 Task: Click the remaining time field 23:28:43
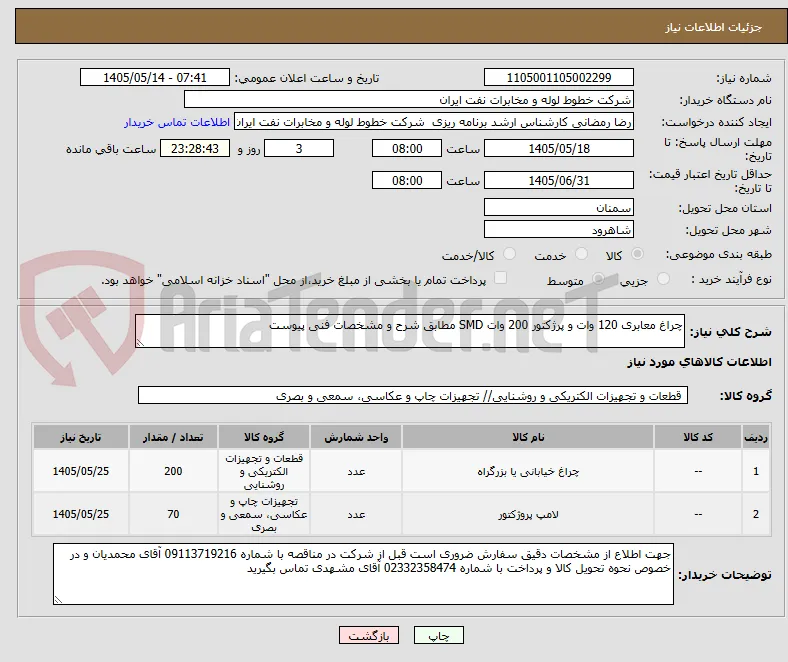[x=195, y=148]
